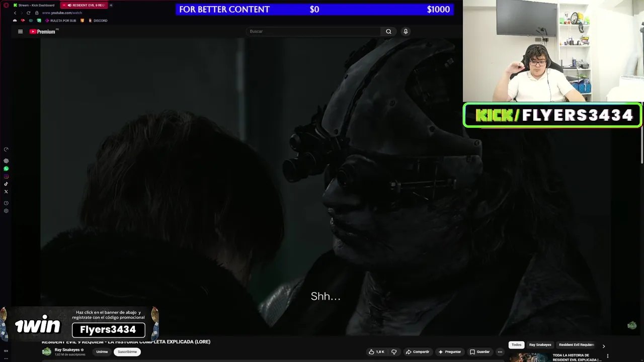Open WhatsApp in the Opera sidebar
Screen dimensions: 644x362
click(6, 168)
